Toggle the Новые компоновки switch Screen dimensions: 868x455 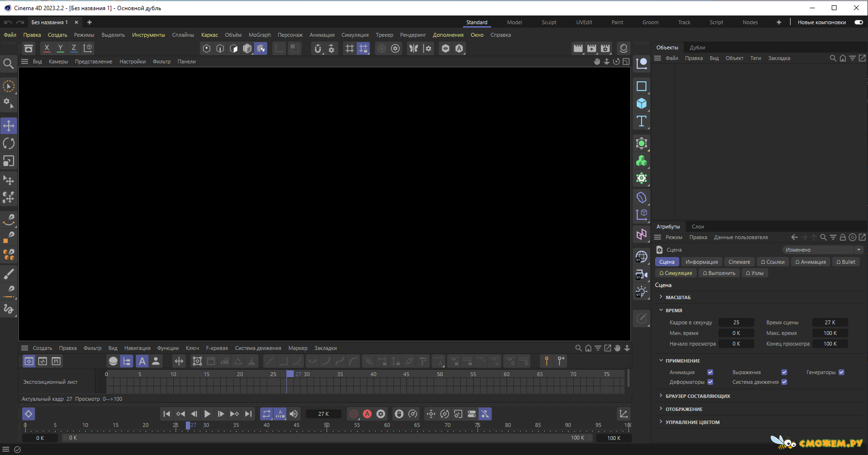859,22
